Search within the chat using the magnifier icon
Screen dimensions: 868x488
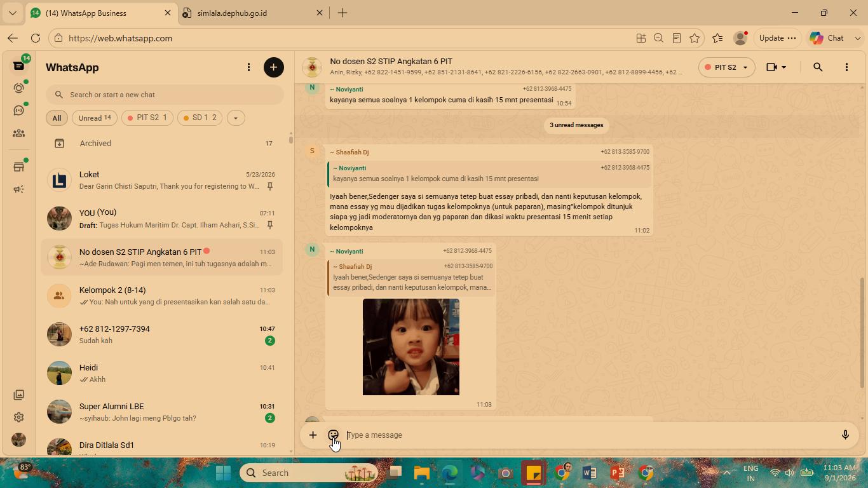(x=818, y=67)
